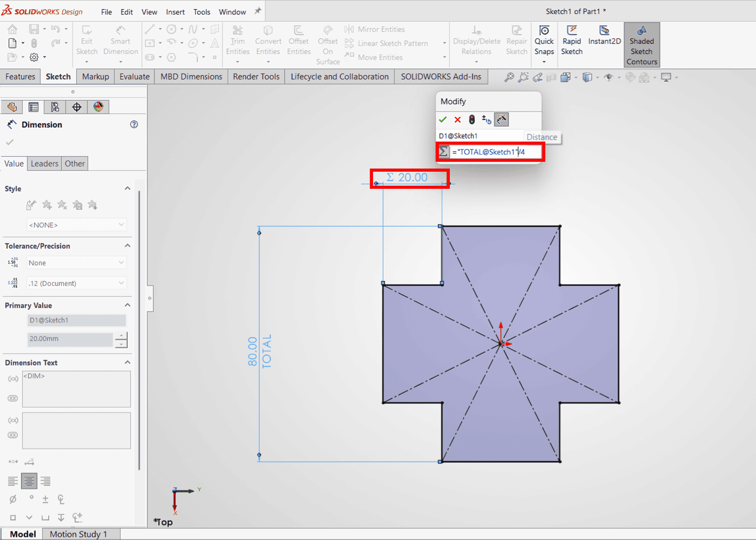Insert the diameter symbol in dimension text
Screen dimensions: 756x540
click(13, 499)
